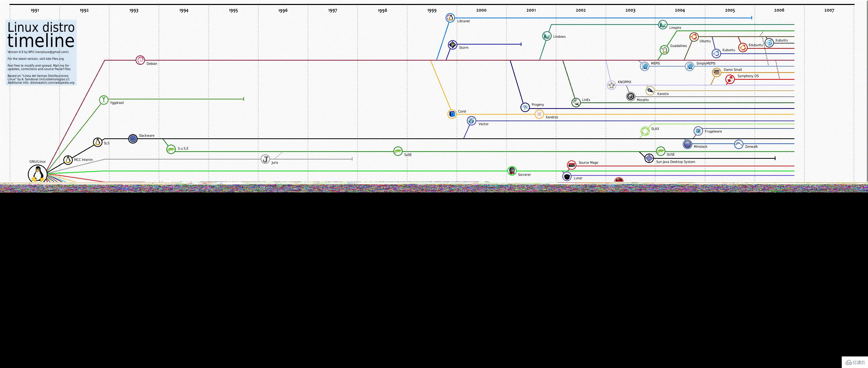Click the Jurix J icon
This screenshot has height=368, width=868.
(x=266, y=159)
